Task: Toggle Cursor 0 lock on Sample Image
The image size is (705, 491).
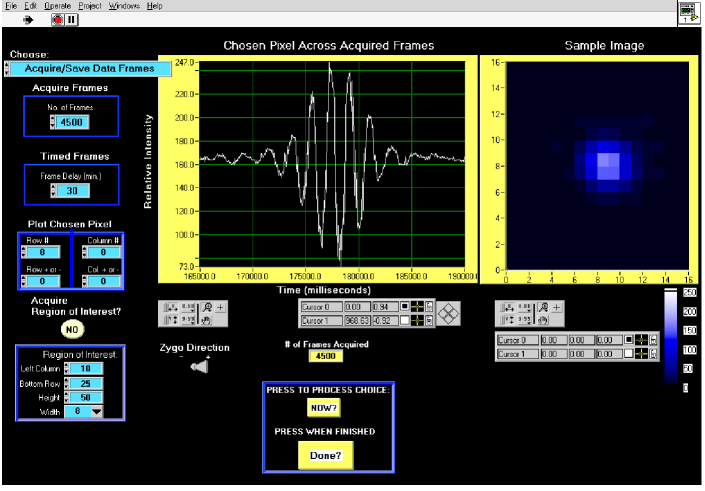Action: [x=653, y=340]
